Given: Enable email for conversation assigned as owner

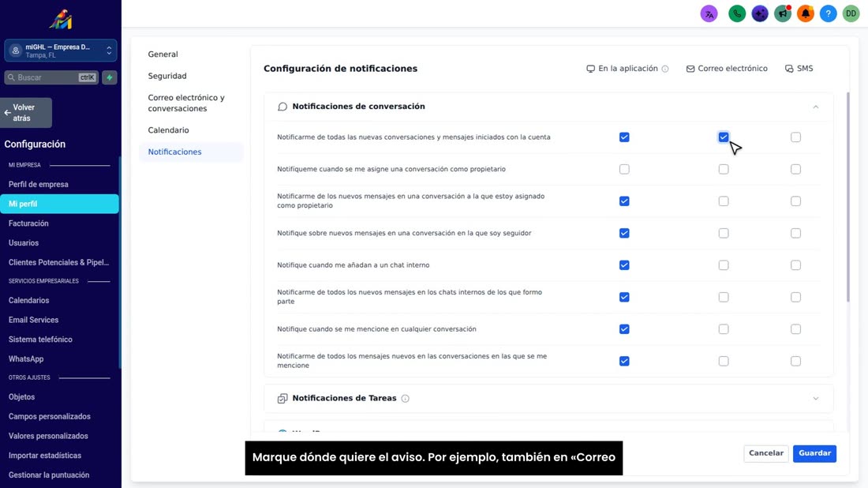Looking at the screenshot, I should (x=723, y=169).
